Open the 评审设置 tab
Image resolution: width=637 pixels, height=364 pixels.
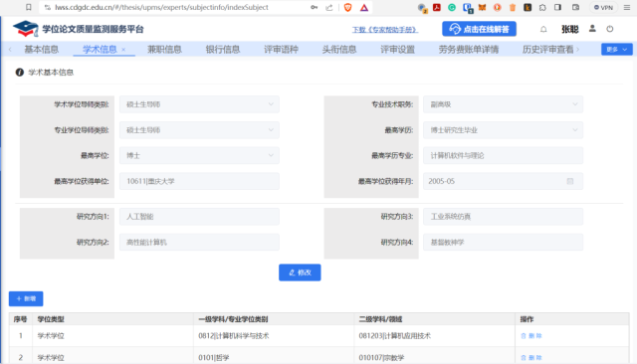(x=397, y=49)
